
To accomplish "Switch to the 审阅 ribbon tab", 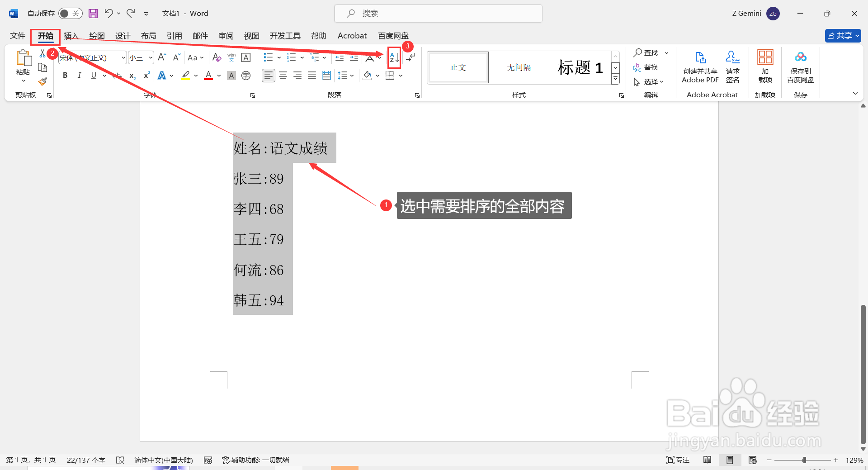I will point(226,35).
